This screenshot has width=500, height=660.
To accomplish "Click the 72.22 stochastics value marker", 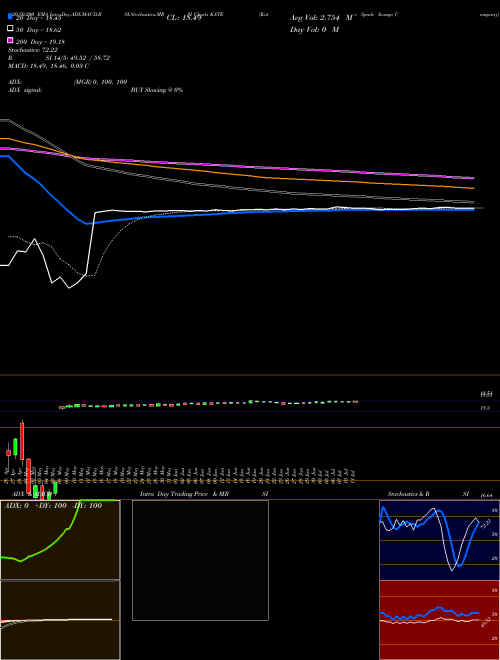I will tap(485, 524).
